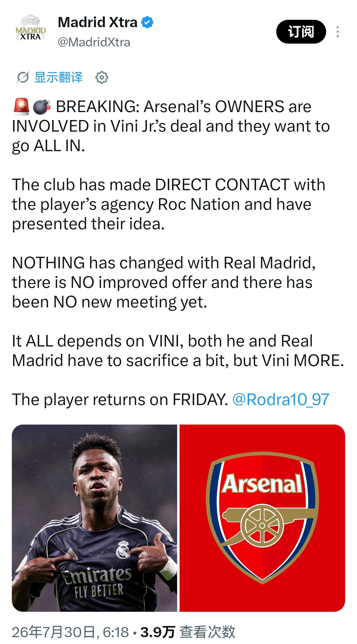Tap the Madrid Xtra display name
Screen dimensions: 357x644
click(97, 22)
